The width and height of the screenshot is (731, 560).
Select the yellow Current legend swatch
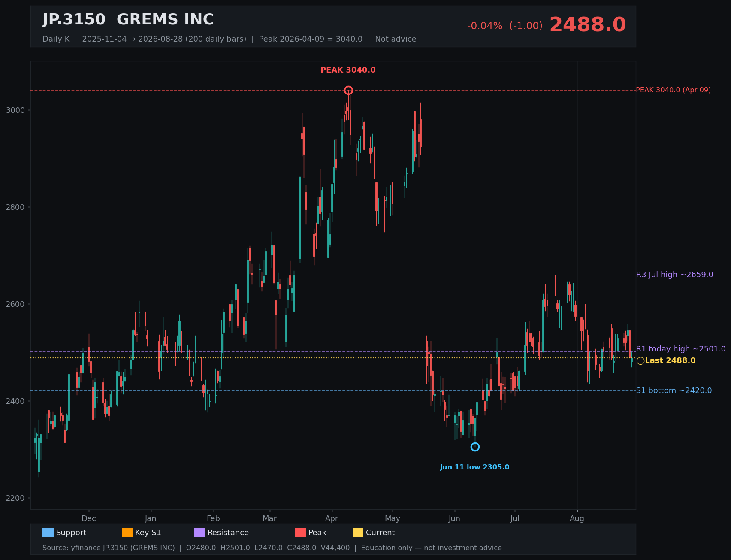358,533
